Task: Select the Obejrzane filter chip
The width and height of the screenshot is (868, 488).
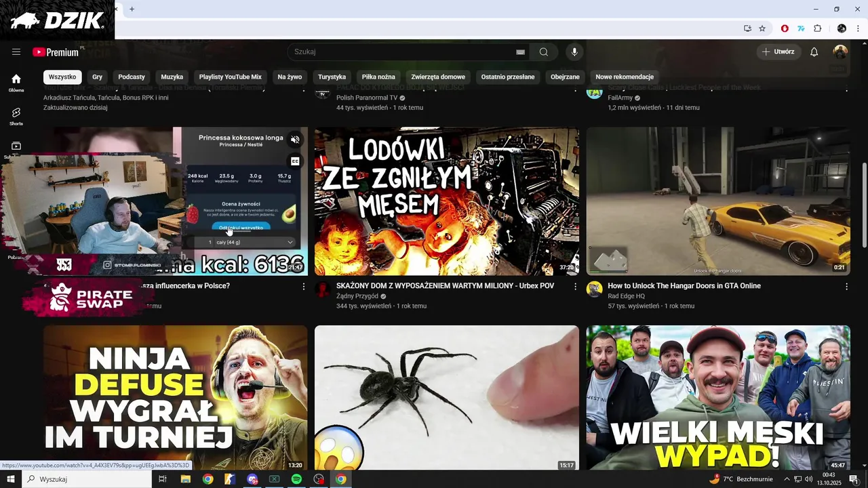Action: pyautogui.click(x=565, y=77)
